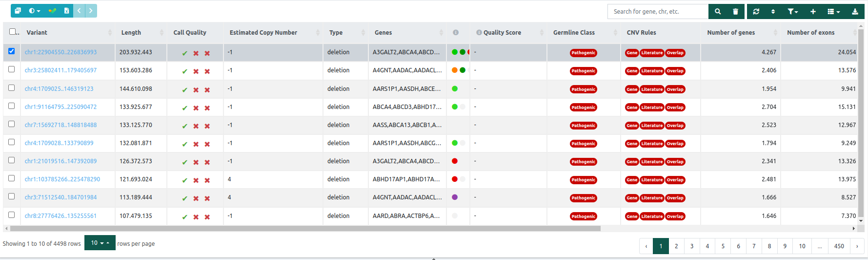Uncheck the chr1:22904550..226836993 row checkbox
This screenshot has height=260, width=868.
tap(12, 51)
